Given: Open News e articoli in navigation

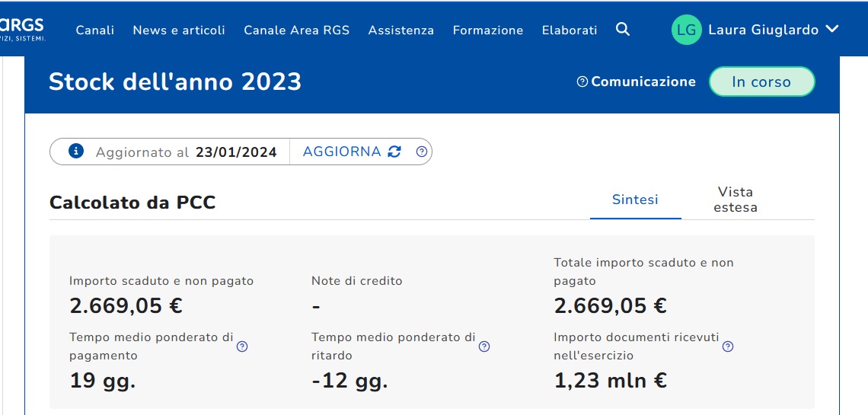Looking at the screenshot, I should [179, 30].
